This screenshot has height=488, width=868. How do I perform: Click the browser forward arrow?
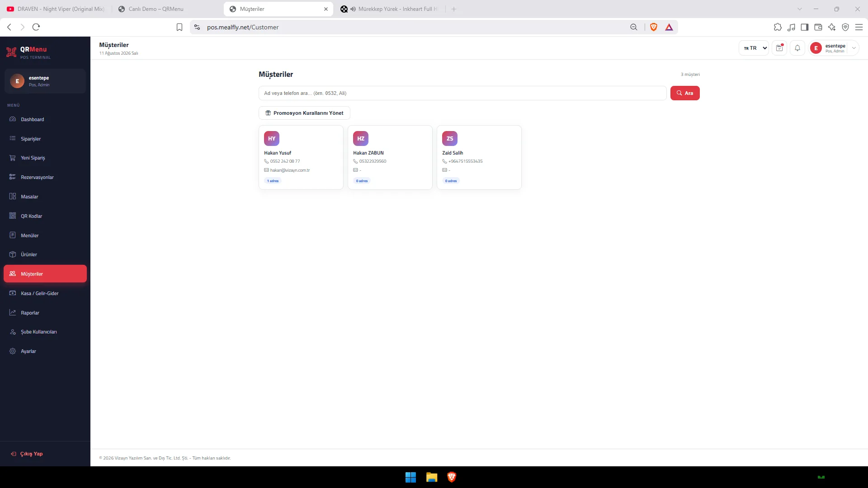coord(23,27)
